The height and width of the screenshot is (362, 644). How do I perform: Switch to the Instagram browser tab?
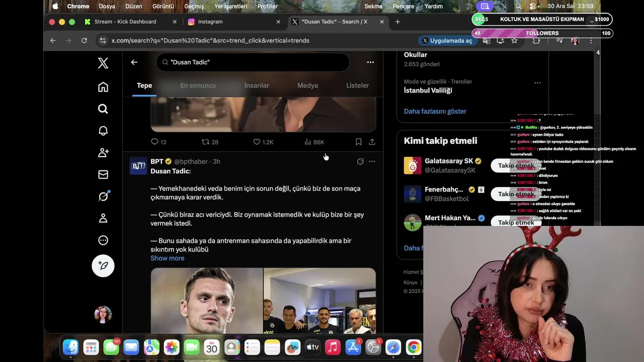[210, 22]
